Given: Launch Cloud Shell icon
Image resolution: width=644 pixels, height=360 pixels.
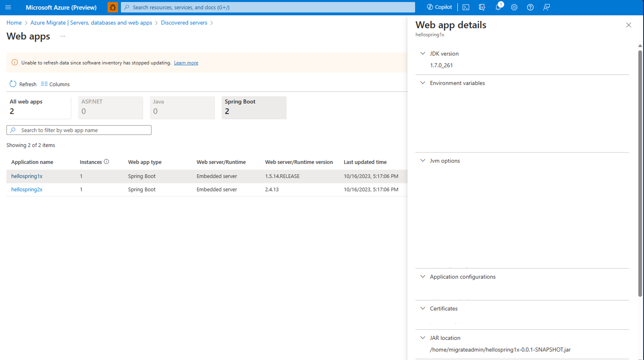Looking at the screenshot, I should [466, 7].
